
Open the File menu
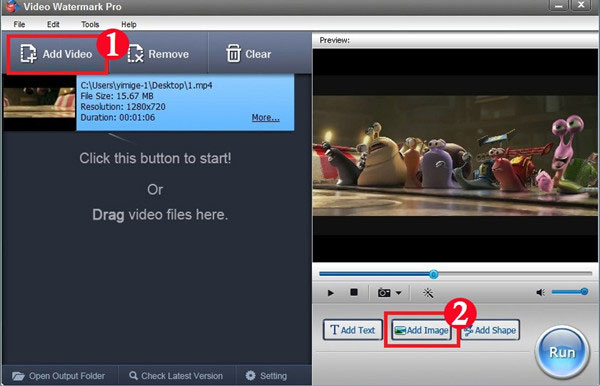[x=19, y=24]
